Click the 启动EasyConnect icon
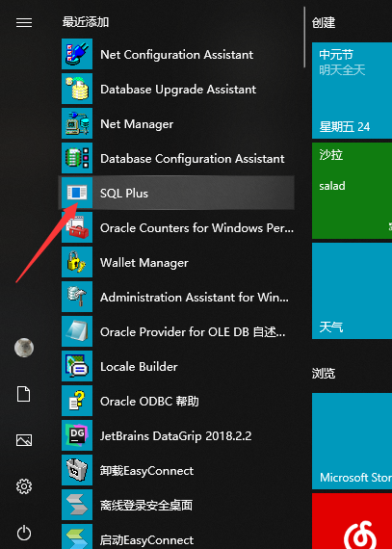The image size is (392, 549). pyautogui.click(x=77, y=536)
